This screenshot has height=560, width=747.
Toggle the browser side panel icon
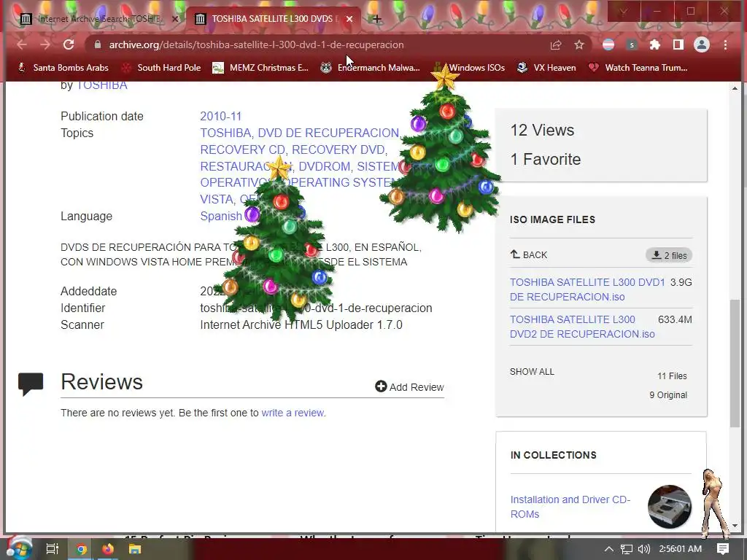678,44
